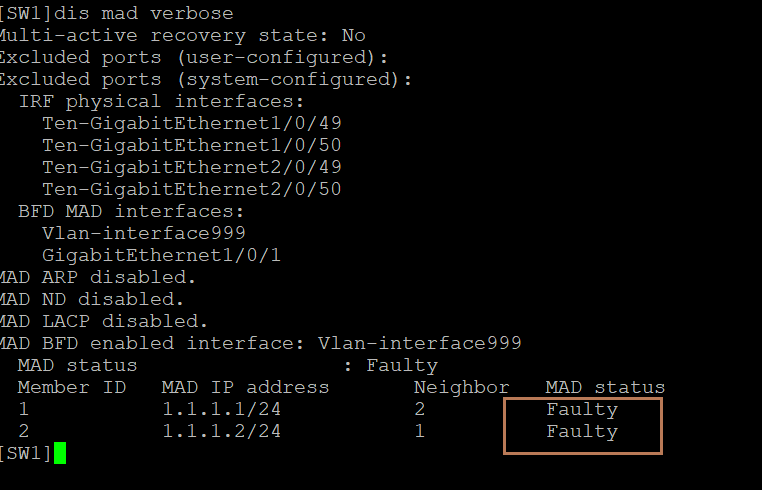Click the Faulty status for member 1
The width and height of the screenshot is (762, 490).
582,409
